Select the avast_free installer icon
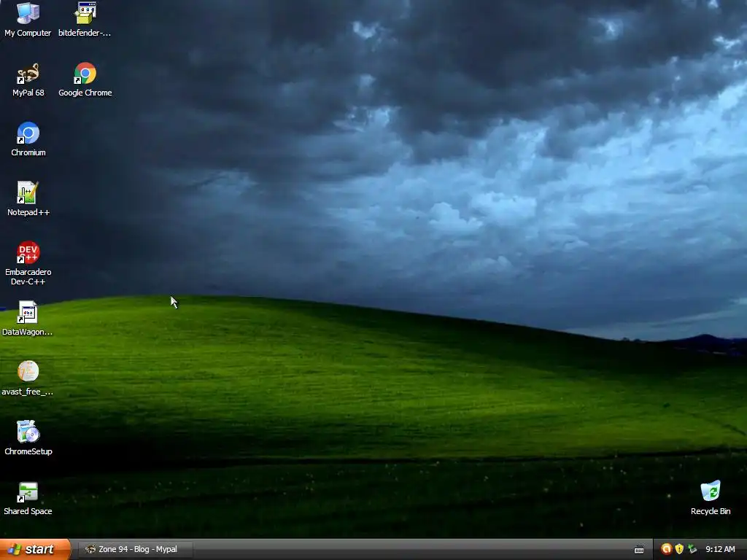The image size is (747, 560). (28, 372)
